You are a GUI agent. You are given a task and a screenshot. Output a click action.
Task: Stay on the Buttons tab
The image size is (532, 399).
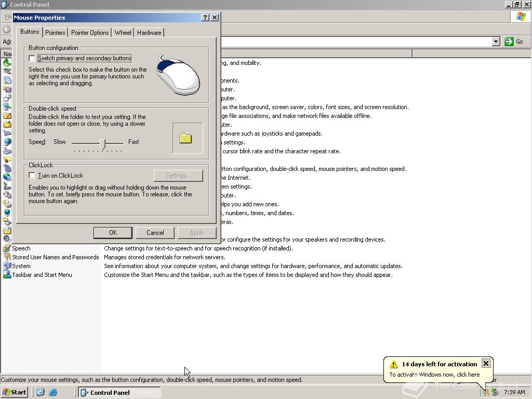[x=30, y=32]
